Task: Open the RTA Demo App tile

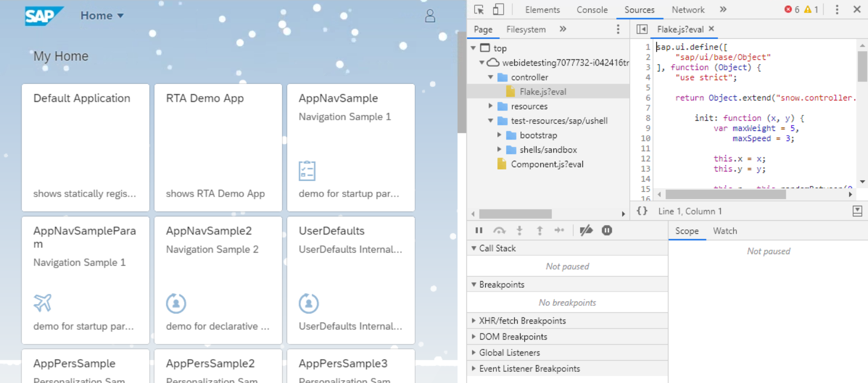Action: click(218, 148)
